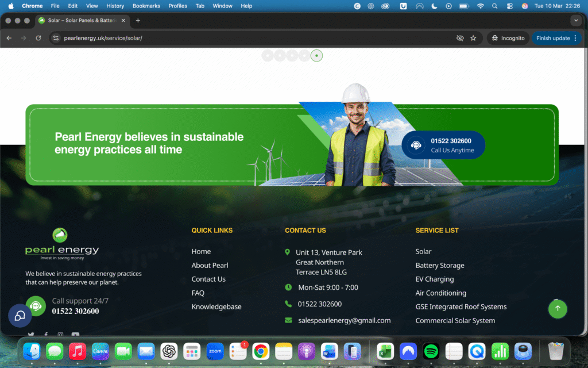Screen dimensions: 588x368
Task: Open the blue chat widget bubble
Action: point(20,316)
